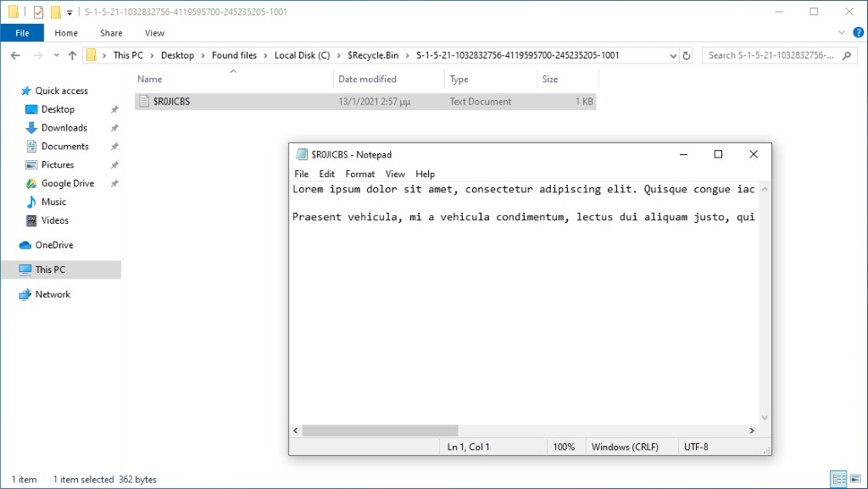Open Google Drive in navigation pane
Viewport: 868px width, 489px height.
(68, 183)
